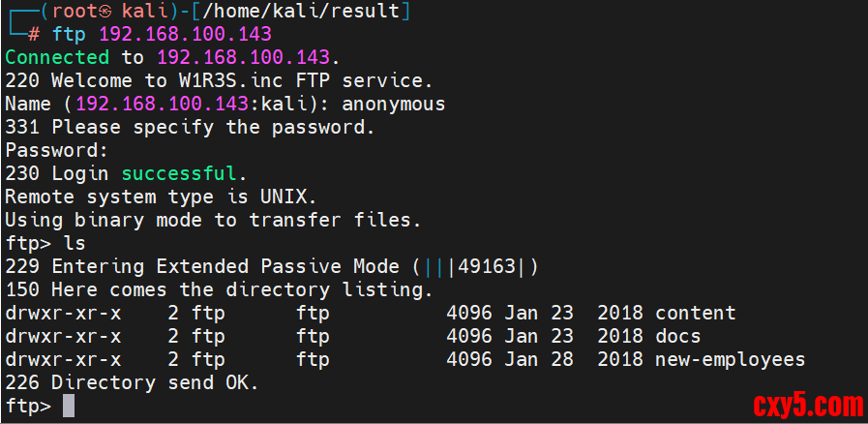Viewport: 868px width, 424px height.
Task: Click the terminal cursor at the ftp prompt
Action: [69, 407]
